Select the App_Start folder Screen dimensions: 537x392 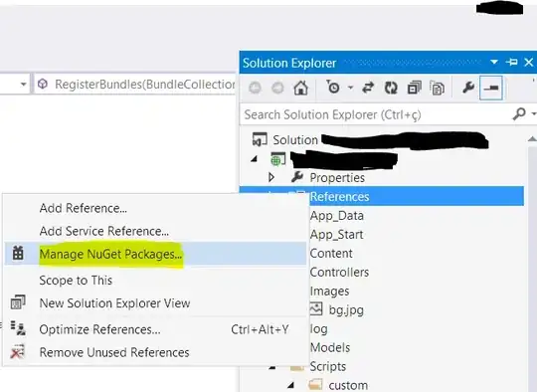point(336,235)
